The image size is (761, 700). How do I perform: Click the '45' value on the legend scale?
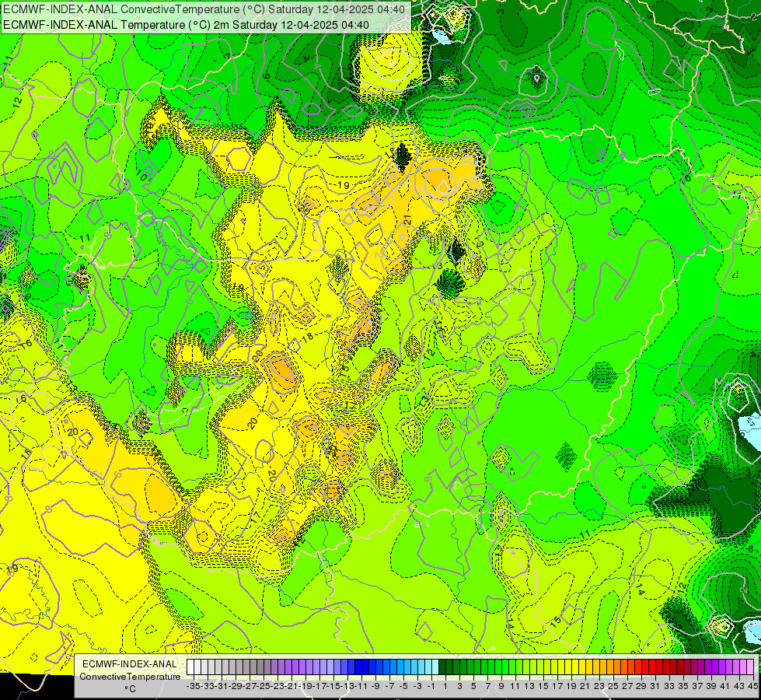pos(752,686)
